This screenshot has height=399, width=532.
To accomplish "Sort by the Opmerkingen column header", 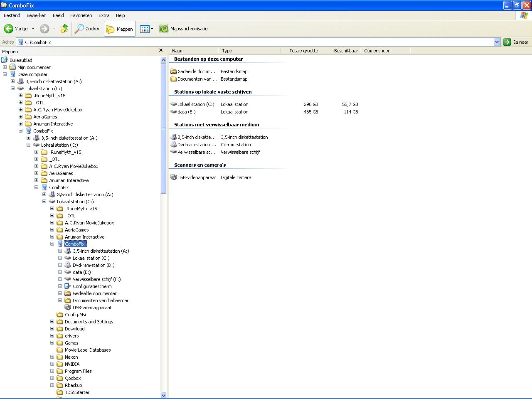I will [385, 51].
